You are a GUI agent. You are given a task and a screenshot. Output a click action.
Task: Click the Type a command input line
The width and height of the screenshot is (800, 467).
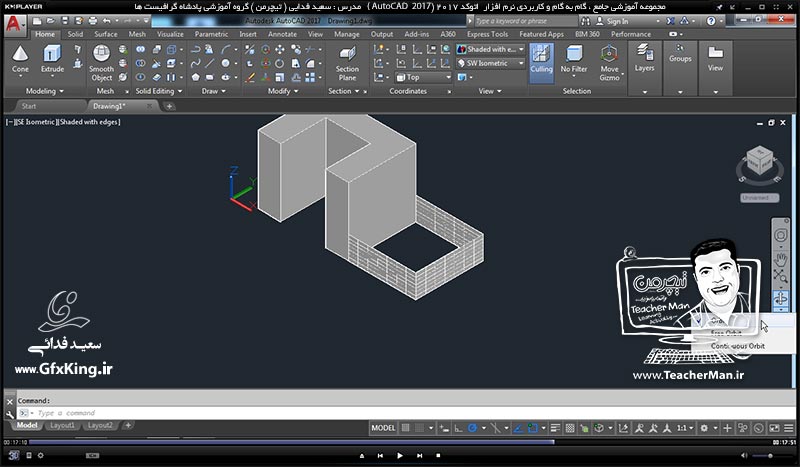click(404, 413)
